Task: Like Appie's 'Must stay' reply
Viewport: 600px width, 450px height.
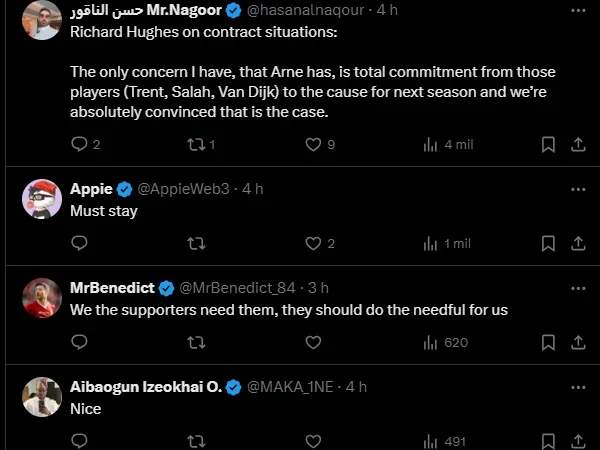Action: pos(314,243)
